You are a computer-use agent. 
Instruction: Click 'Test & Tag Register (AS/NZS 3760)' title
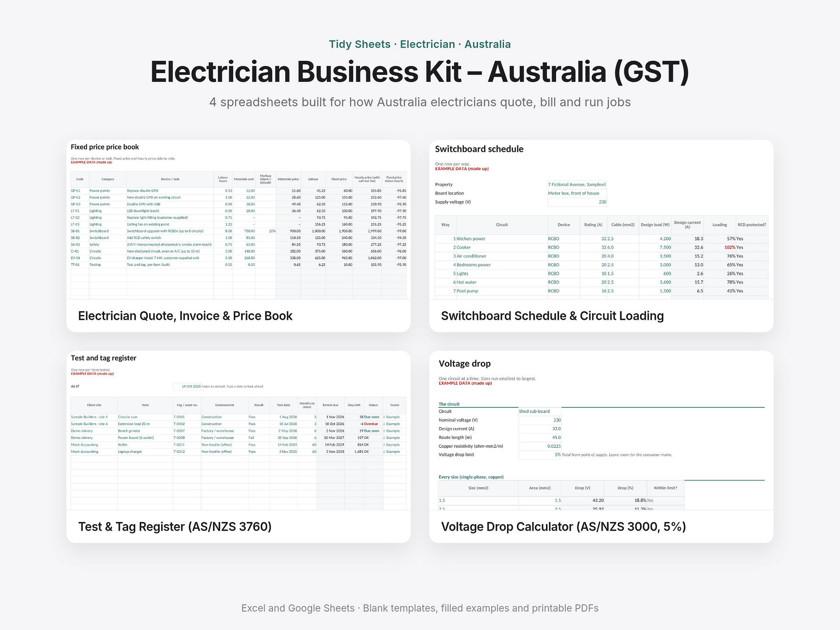tap(175, 527)
